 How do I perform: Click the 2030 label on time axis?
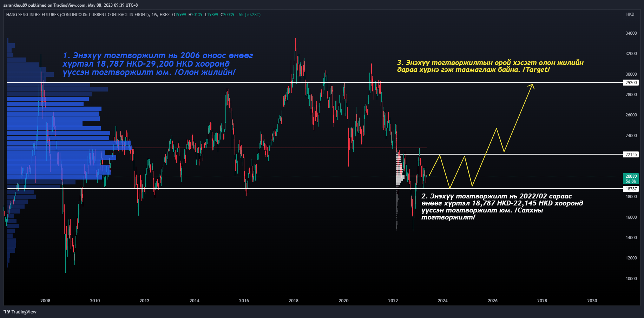coord(592,300)
